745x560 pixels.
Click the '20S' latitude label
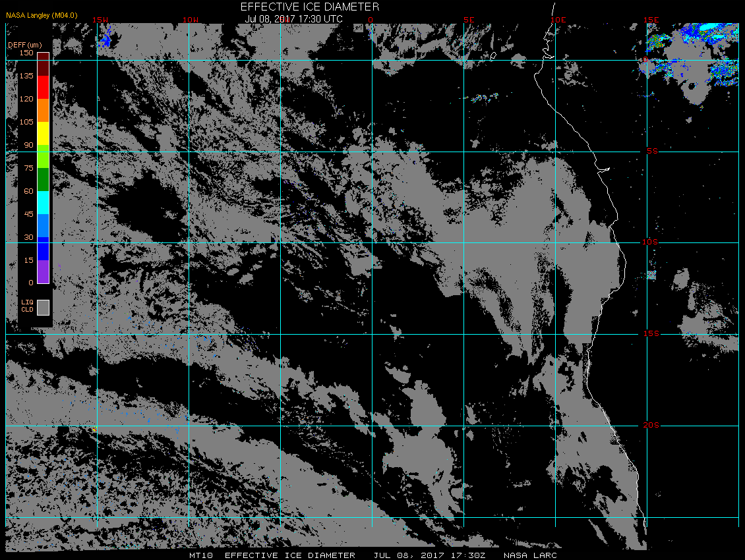tap(651, 425)
